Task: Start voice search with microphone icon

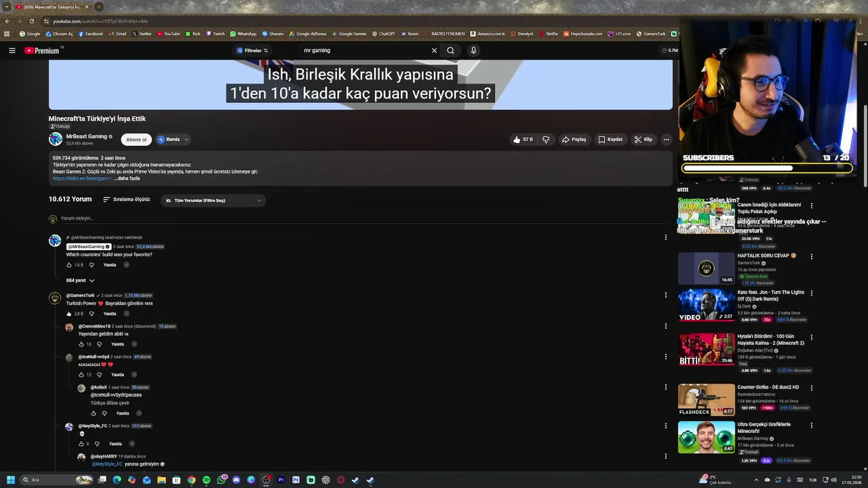Action: 473,50
